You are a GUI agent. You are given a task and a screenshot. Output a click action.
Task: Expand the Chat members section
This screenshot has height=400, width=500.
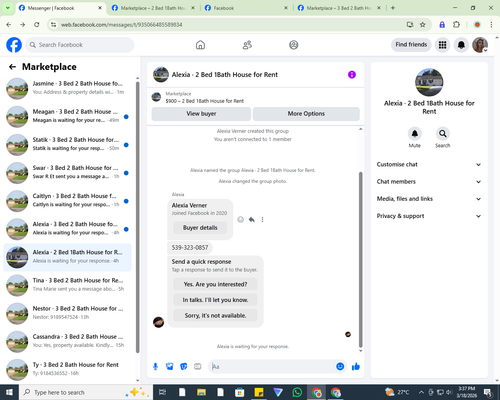429,182
